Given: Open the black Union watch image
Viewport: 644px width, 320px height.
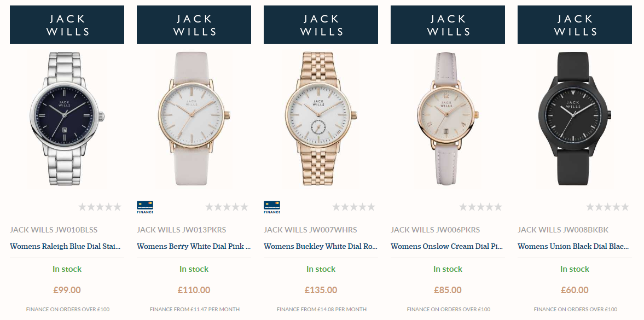Looking at the screenshot, I should [x=575, y=118].
